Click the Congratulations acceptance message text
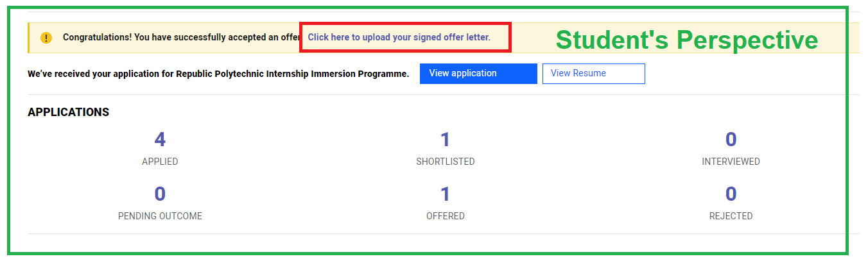This screenshot has width=868, height=277. point(181,37)
